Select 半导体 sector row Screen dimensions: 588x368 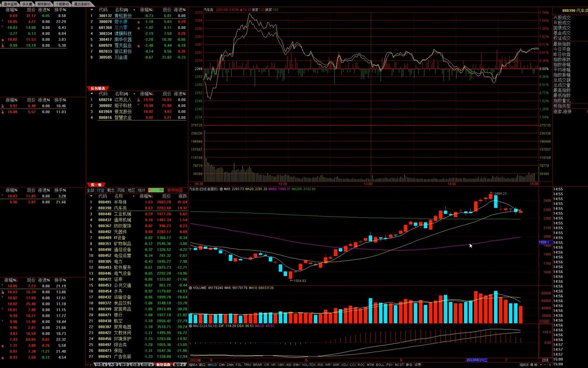[x=137, y=202]
